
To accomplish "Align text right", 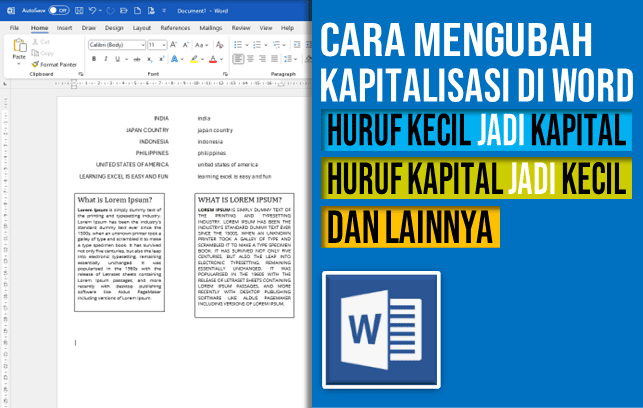I will coord(262,59).
